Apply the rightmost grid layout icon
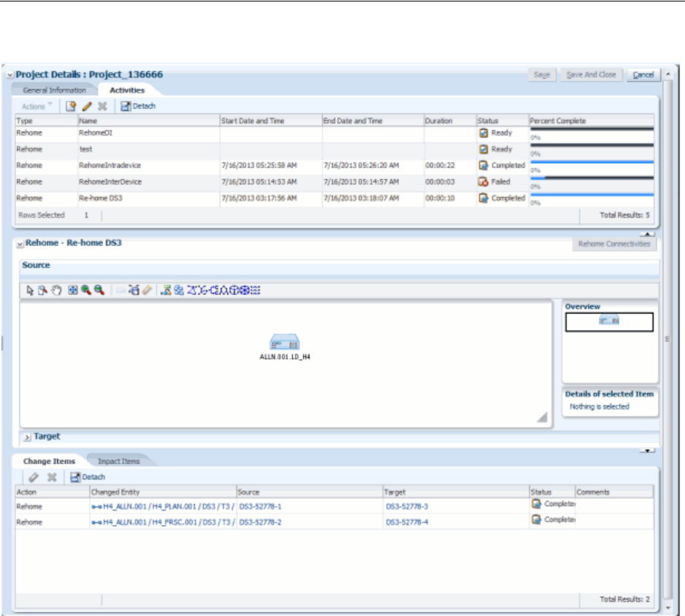The image size is (685, 616). click(x=256, y=290)
